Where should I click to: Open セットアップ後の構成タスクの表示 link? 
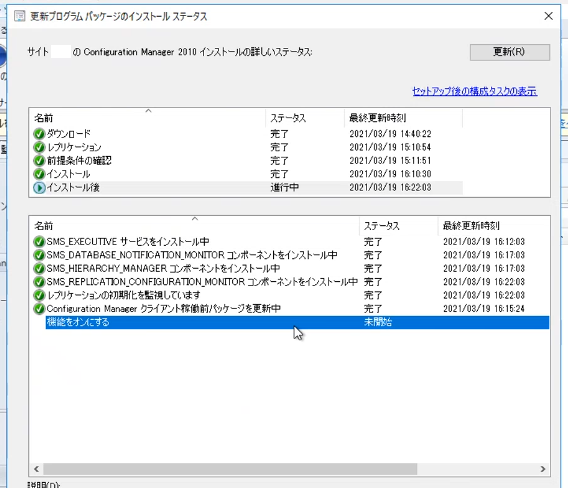point(475,91)
